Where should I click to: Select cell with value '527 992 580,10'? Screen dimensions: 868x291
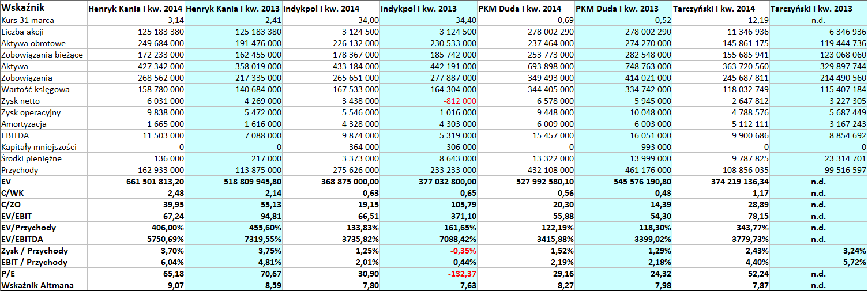526,182
